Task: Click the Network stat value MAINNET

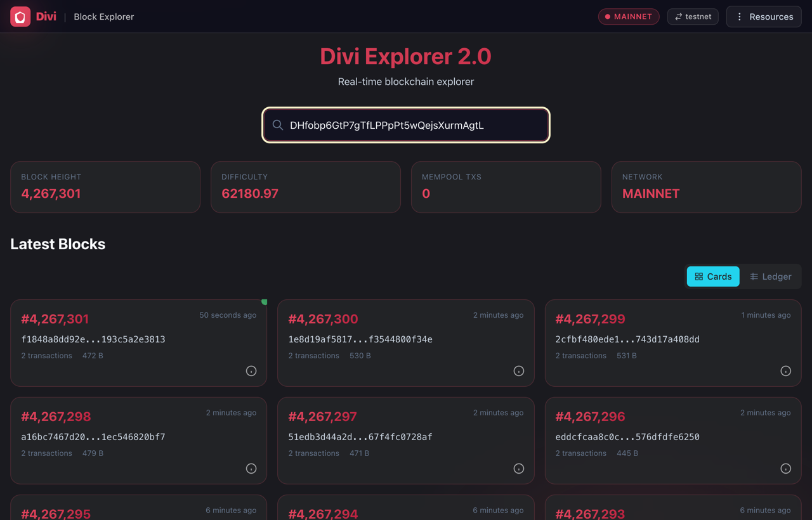Action: coord(651,193)
